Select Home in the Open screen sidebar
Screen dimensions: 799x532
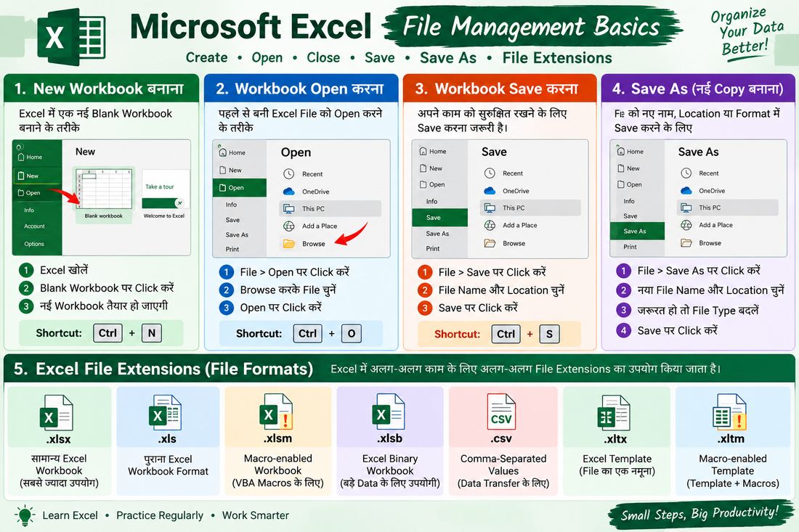point(232,152)
